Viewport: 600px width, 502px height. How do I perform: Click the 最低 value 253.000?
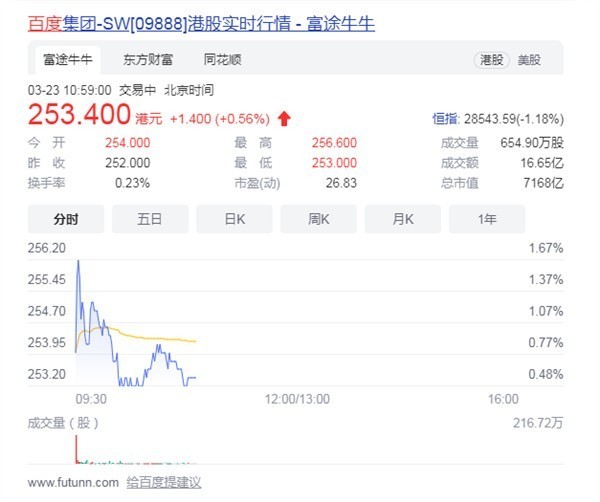[x=334, y=163]
